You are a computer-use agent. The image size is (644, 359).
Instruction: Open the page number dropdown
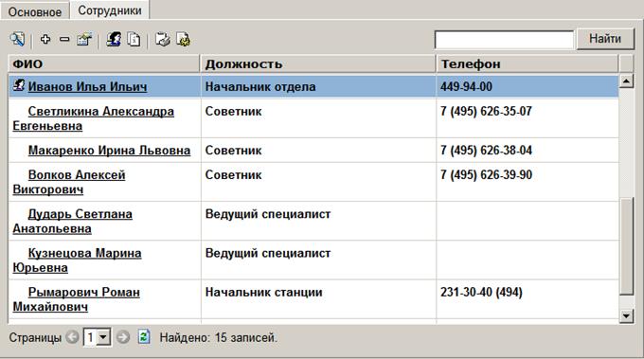click(x=103, y=337)
